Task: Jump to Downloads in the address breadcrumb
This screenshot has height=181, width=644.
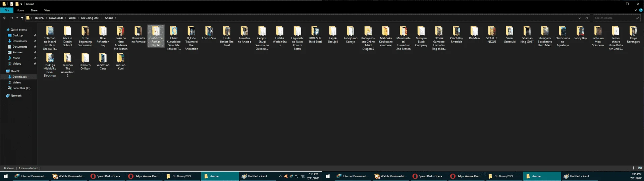Action: [56, 18]
